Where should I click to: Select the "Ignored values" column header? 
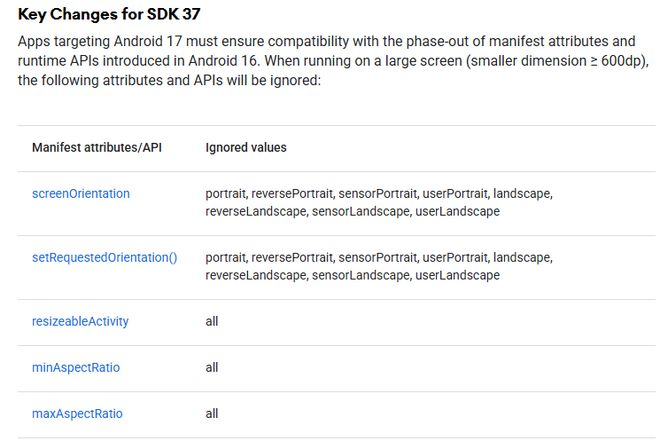(x=246, y=147)
